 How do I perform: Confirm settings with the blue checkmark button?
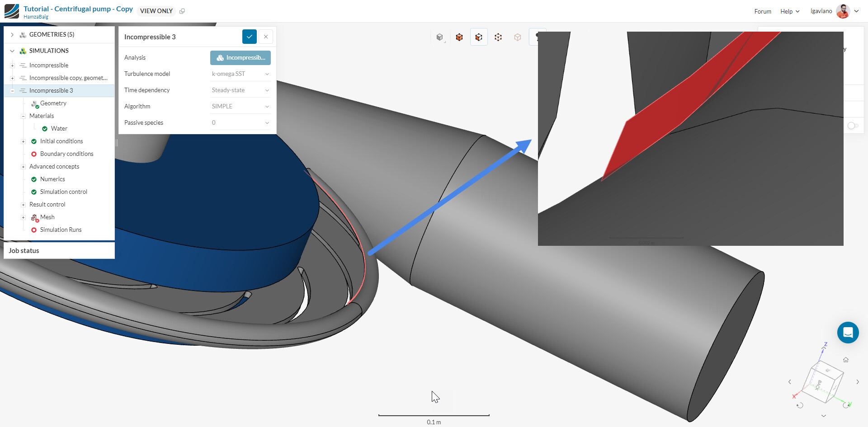(x=250, y=37)
